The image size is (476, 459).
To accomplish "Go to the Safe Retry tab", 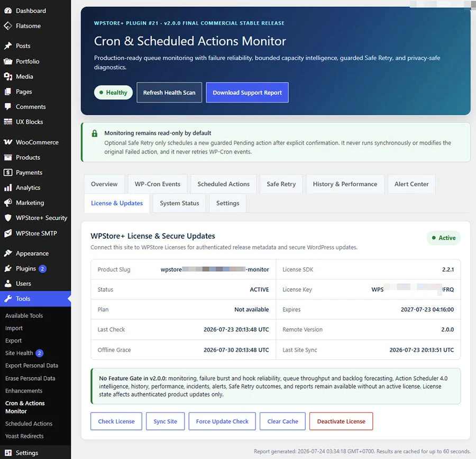I will pos(281,184).
